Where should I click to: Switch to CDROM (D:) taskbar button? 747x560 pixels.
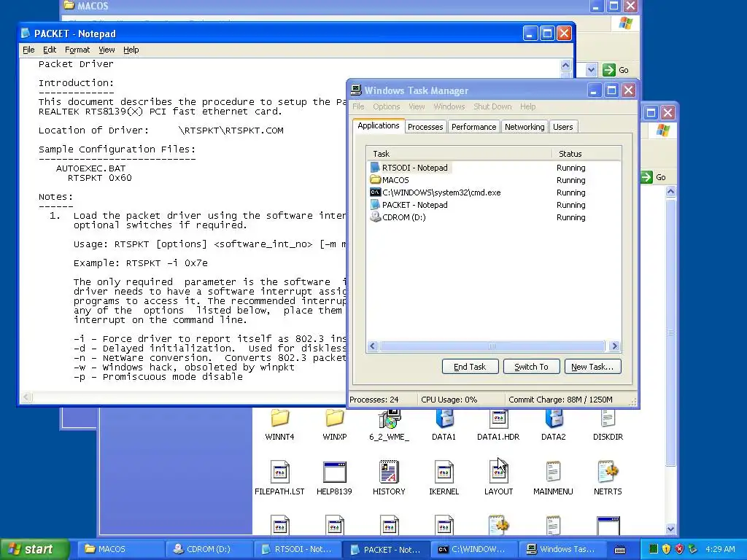click(x=208, y=549)
